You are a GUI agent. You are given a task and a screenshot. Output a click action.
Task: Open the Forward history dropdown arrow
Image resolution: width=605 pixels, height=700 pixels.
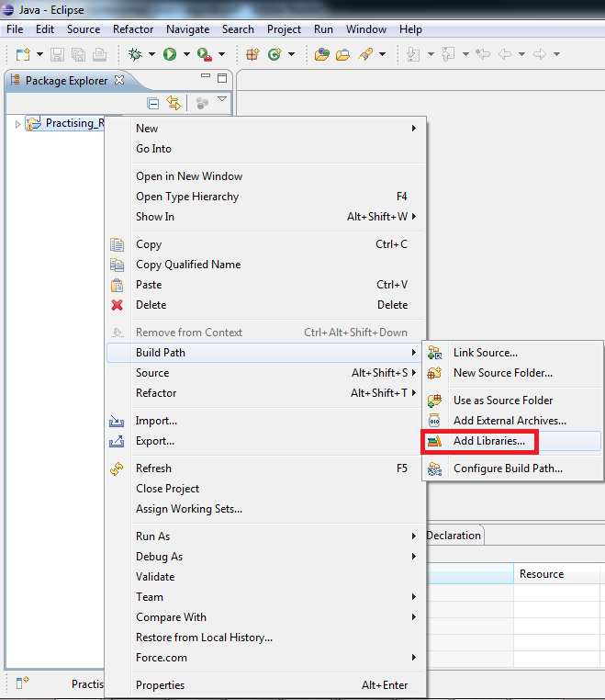point(556,54)
